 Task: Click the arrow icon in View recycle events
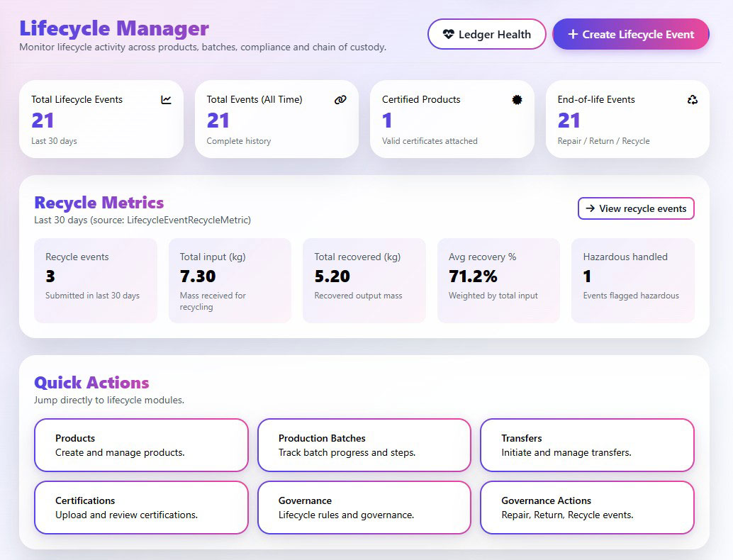(591, 208)
